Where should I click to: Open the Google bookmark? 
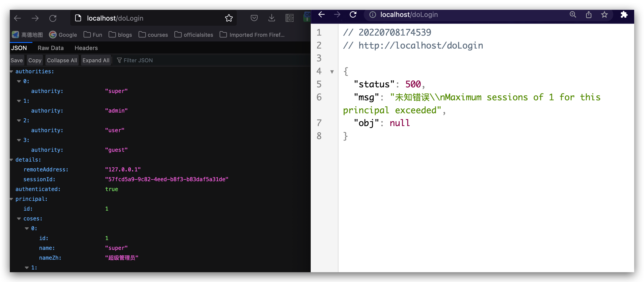(x=63, y=35)
